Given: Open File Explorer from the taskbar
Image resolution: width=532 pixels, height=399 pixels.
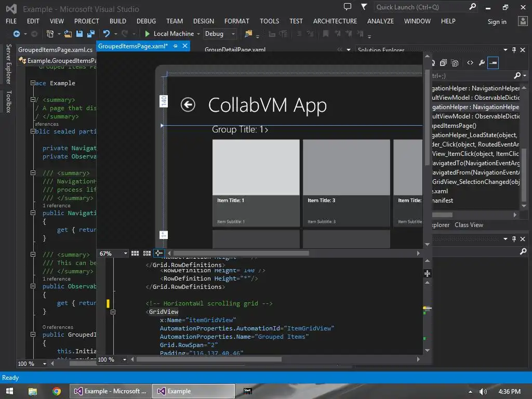Looking at the screenshot, I should (x=33, y=391).
